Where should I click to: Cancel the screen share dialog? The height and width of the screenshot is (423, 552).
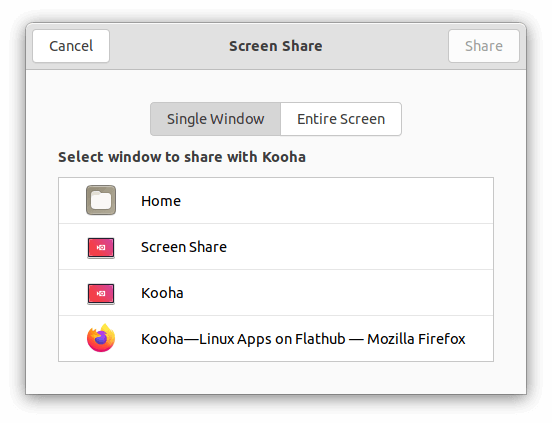71,46
